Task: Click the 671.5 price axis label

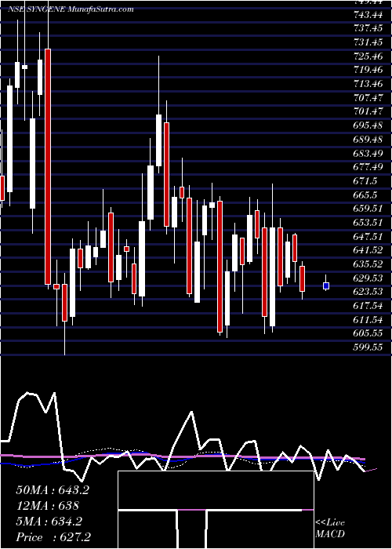Action: pyautogui.click(x=365, y=180)
